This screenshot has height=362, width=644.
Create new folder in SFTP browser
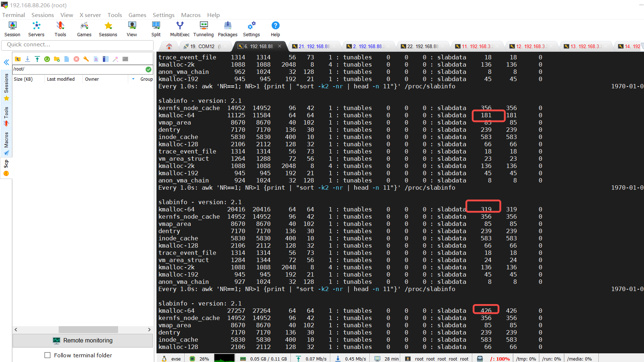pyautogui.click(x=57, y=59)
